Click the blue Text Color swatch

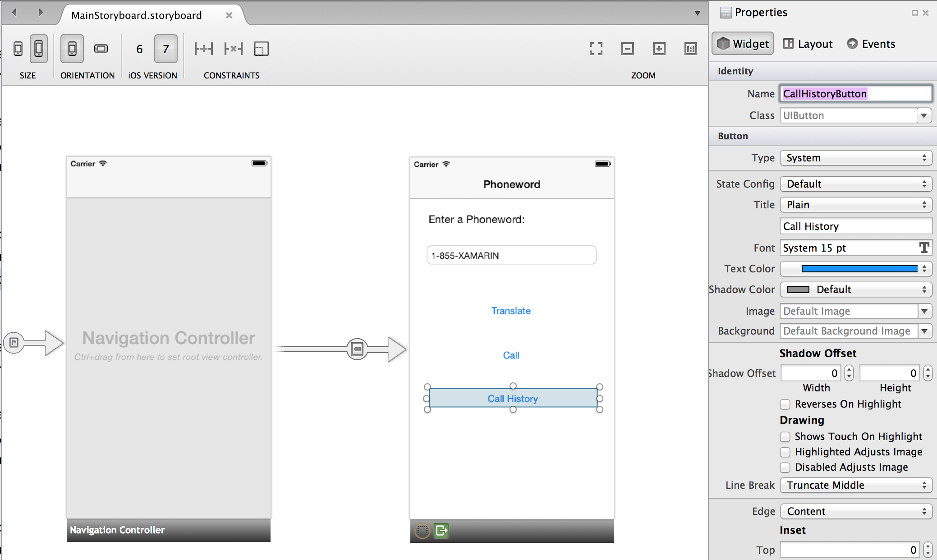tap(859, 269)
